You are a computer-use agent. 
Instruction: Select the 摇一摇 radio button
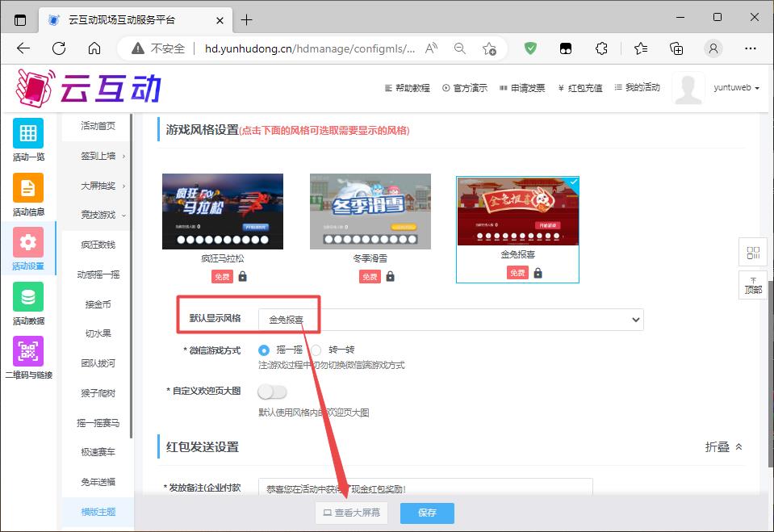pos(264,350)
